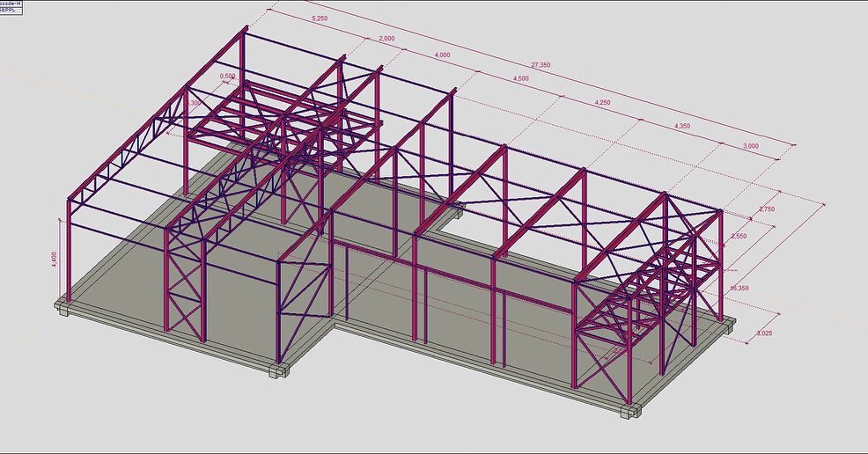868x454 pixels.
Task: Pick the 4,500 dimension value
Action: [x=520, y=79]
